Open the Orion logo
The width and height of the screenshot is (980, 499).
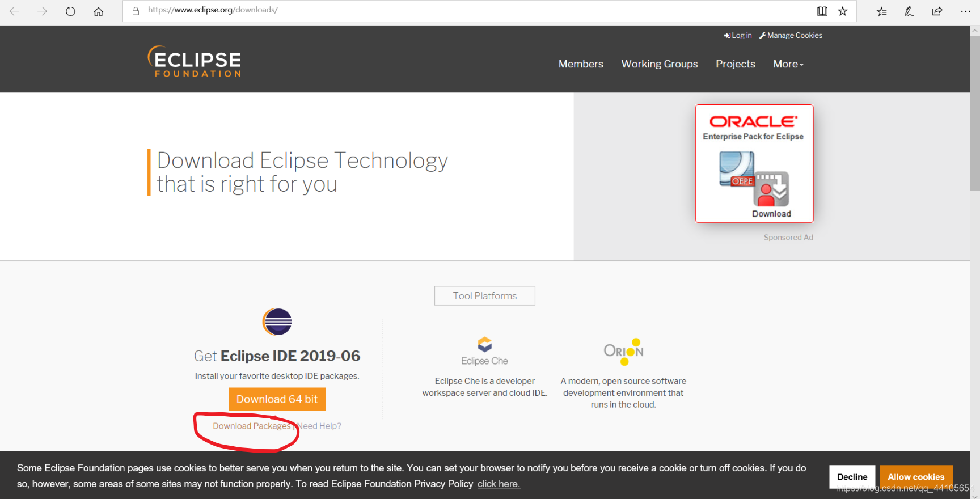pos(623,352)
